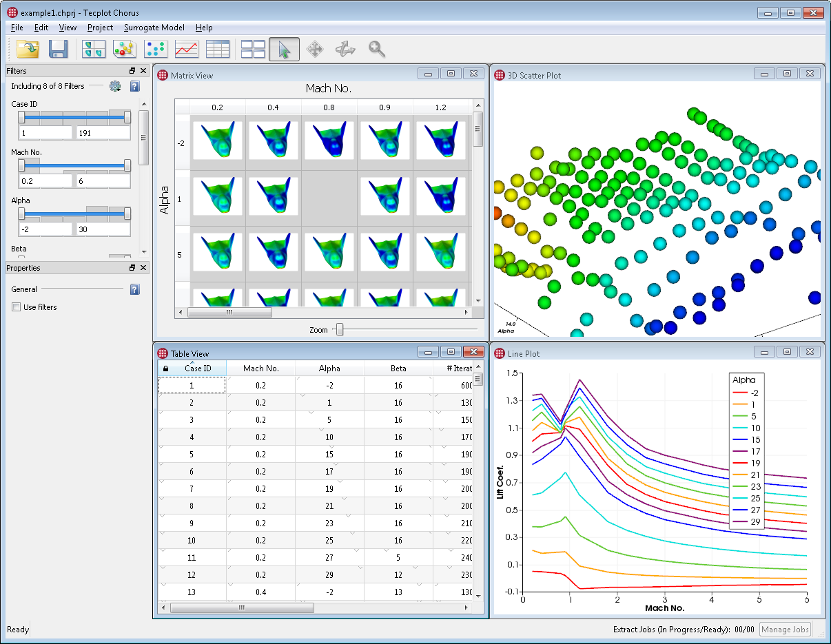Click the Mach No. maximum field showing 6
Screen dimensions: 831x644
pos(103,181)
